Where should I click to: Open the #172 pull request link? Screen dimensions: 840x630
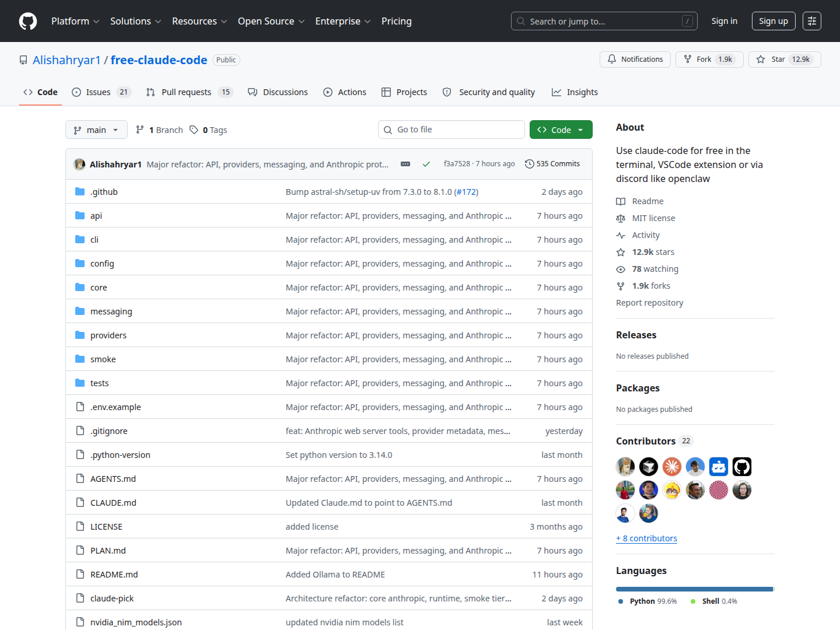pos(466,192)
